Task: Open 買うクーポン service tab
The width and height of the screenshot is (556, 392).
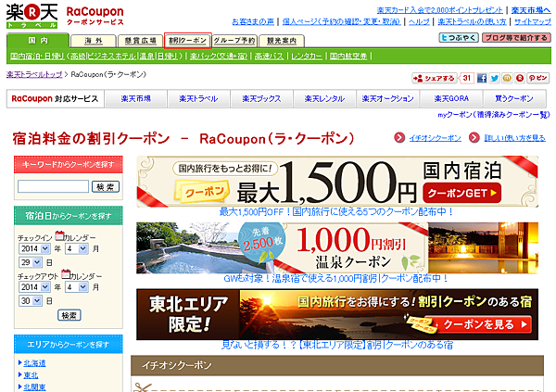Action: (x=514, y=98)
